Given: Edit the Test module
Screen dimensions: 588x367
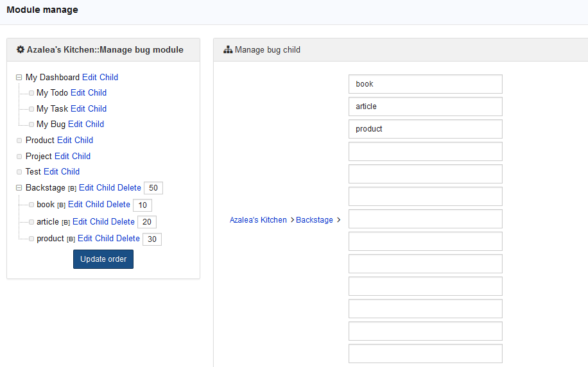Looking at the screenshot, I should [x=51, y=172].
